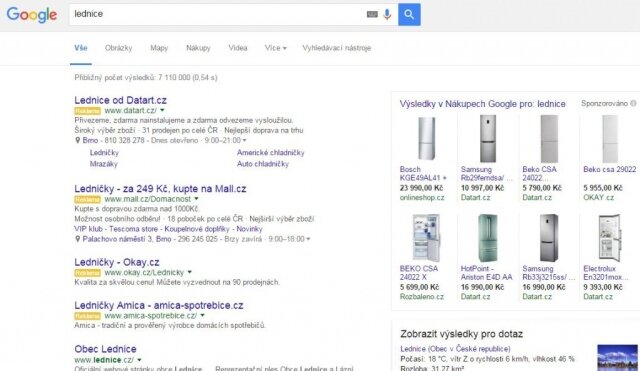Open Auto chladničky sitelink
Image resolution: width=640 pixels, height=371 pixels.
263,164
